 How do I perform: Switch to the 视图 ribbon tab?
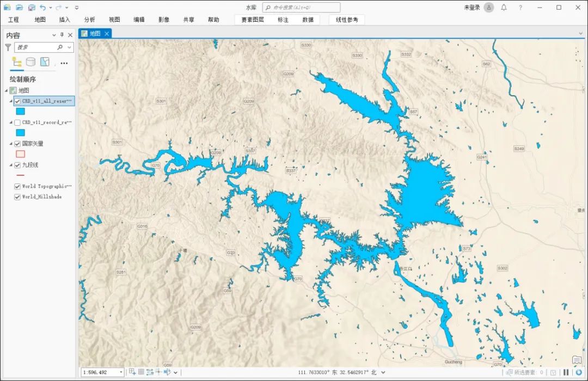click(x=114, y=20)
